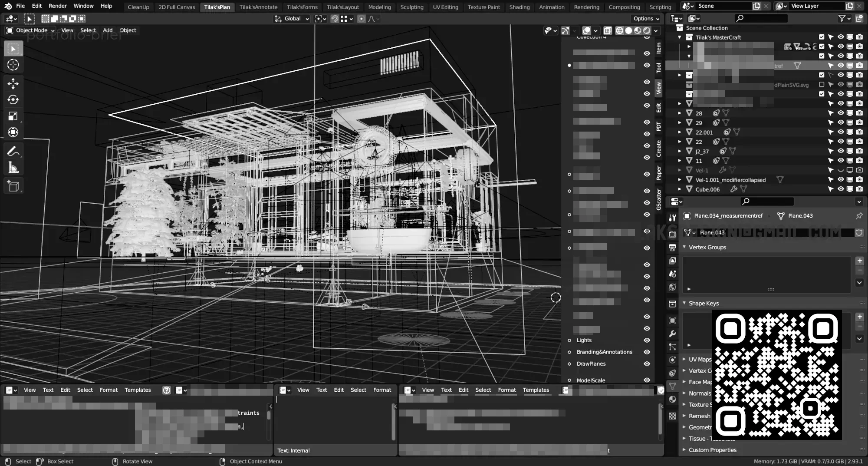Viewport: 868px width, 466px height.
Task: Hide the DrawPlanes collection
Action: tap(647, 364)
